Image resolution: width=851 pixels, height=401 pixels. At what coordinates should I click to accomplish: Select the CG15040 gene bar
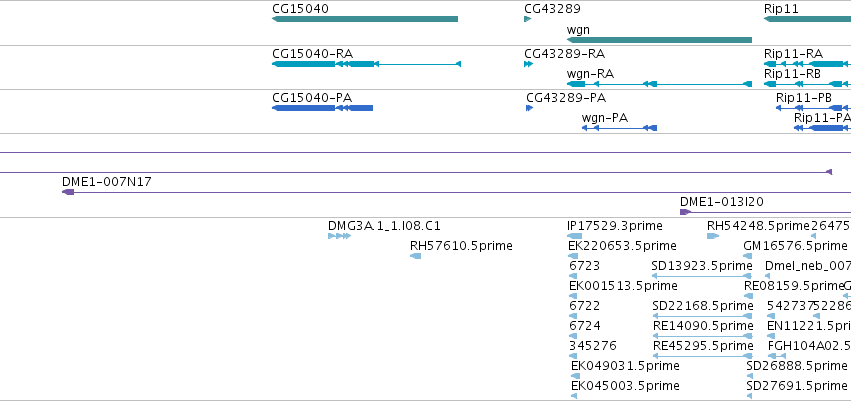click(x=365, y=19)
